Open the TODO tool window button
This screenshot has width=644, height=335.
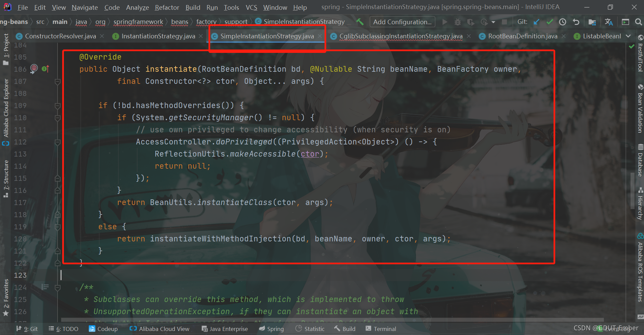click(x=64, y=329)
